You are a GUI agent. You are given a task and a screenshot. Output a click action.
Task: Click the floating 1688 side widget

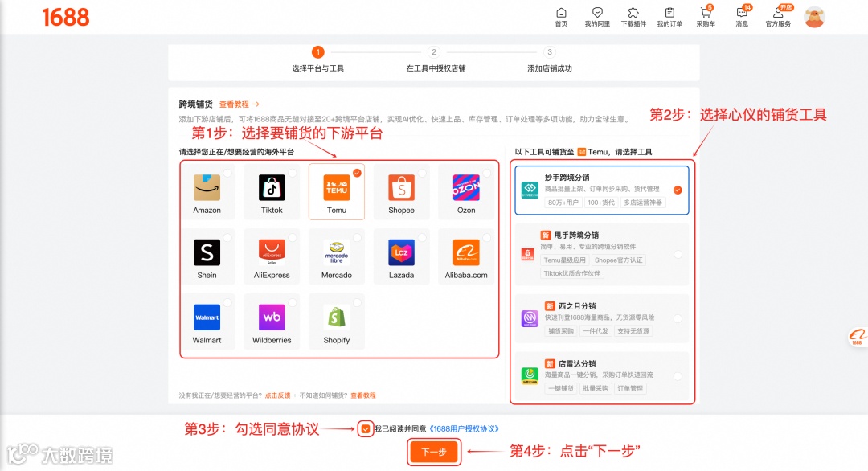(x=857, y=337)
